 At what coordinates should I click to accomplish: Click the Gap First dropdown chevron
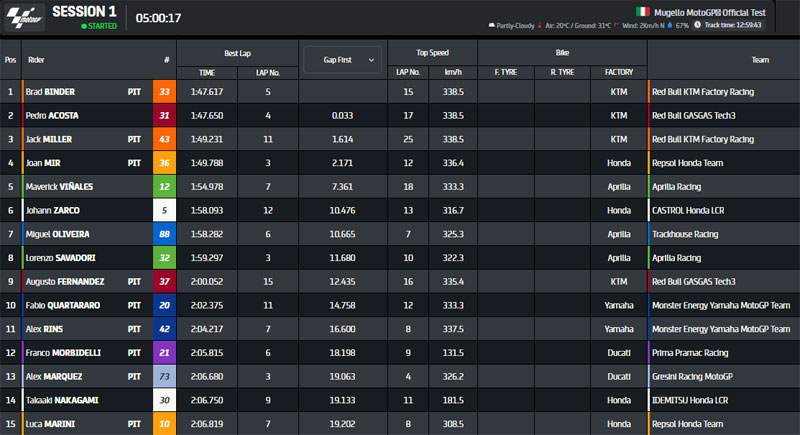coord(371,60)
